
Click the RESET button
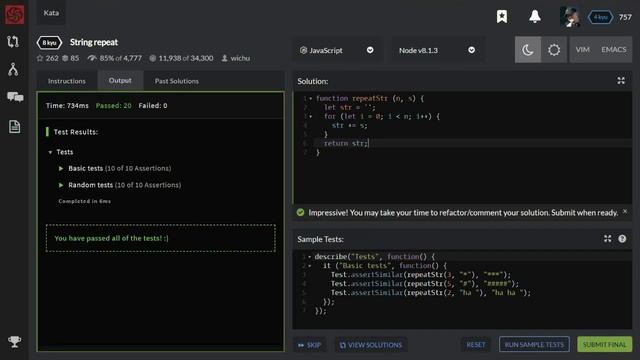[x=476, y=344]
